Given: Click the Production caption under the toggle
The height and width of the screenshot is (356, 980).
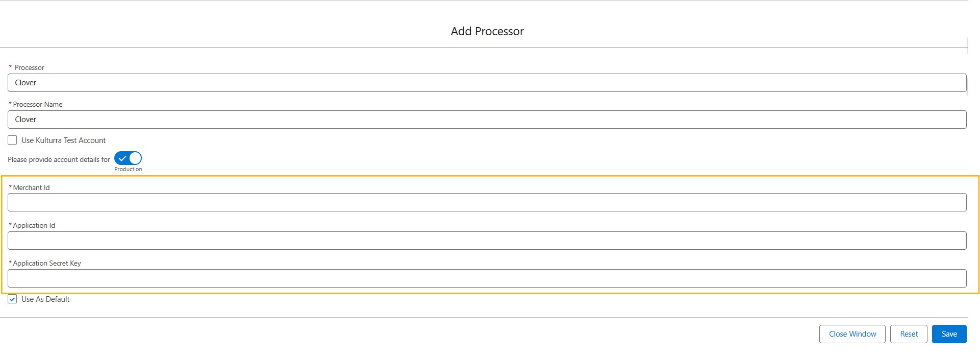Looking at the screenshot, I should [x=128, y=169].
